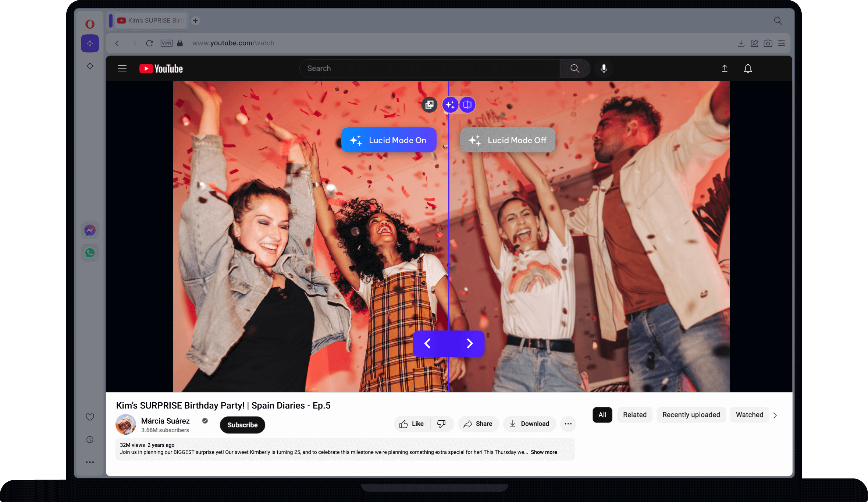Open YouTube notifications bell
Image resolution: width=868 pixels, height=502 pixels.
[748, 68]
